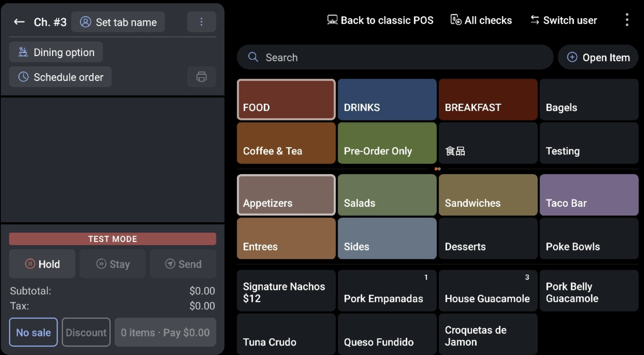The height and width of the screenshot is (355, 644).
Task: Click the search magnifier icon
Action: point(253,57)
